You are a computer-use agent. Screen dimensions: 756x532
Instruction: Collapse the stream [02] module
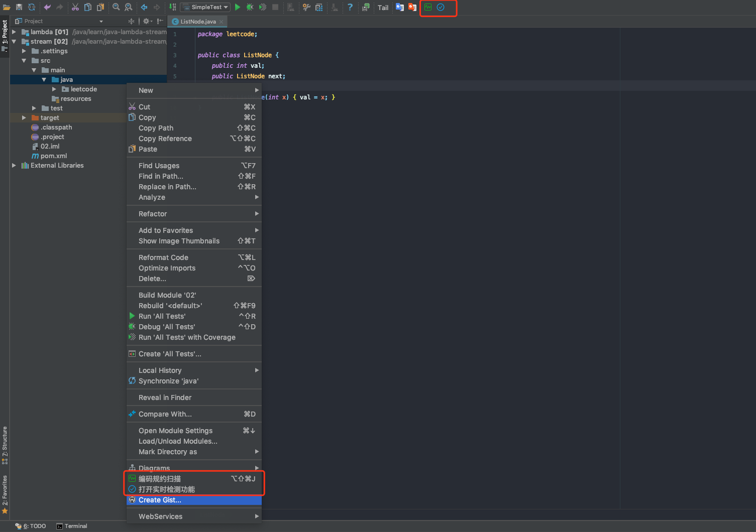coord(14,42)
